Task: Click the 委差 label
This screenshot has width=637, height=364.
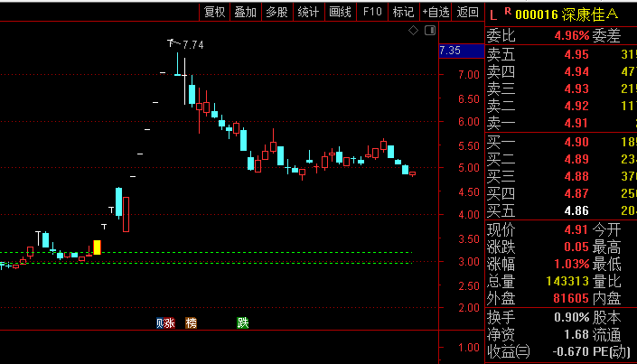Action: [x=606, y=36]
